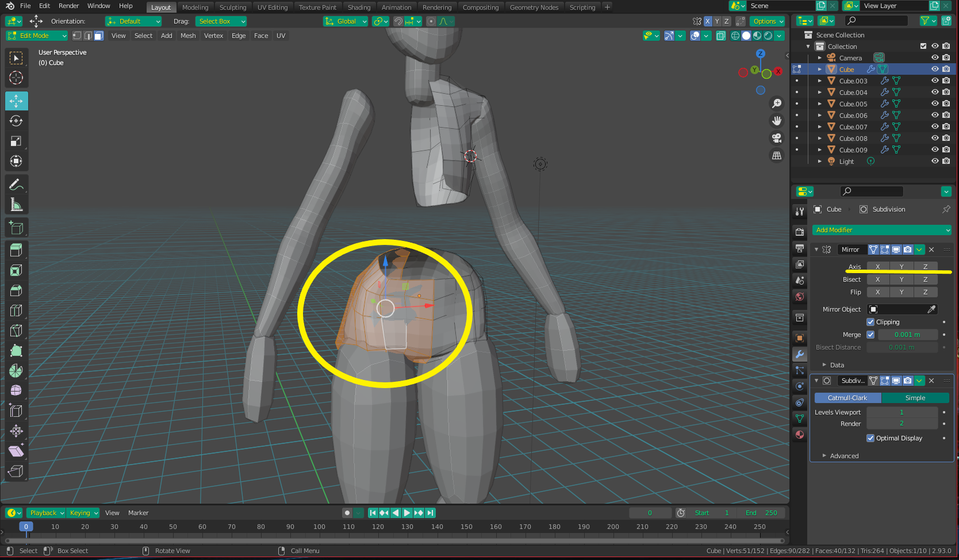Viewport: 959px width, 560px height.
Task: Select the Cursor tool in the toolbar
Action: 16,78
